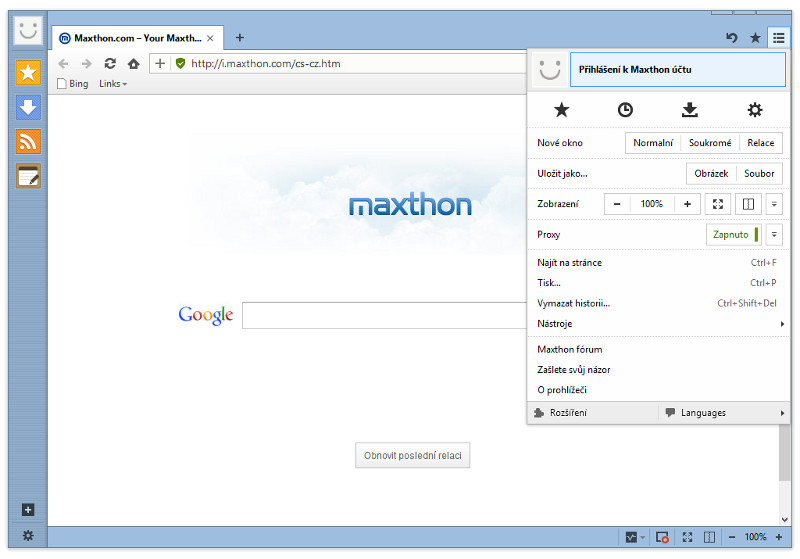
Task: Open Rozšíření extensions entry
Action: (x=593, y=413)
